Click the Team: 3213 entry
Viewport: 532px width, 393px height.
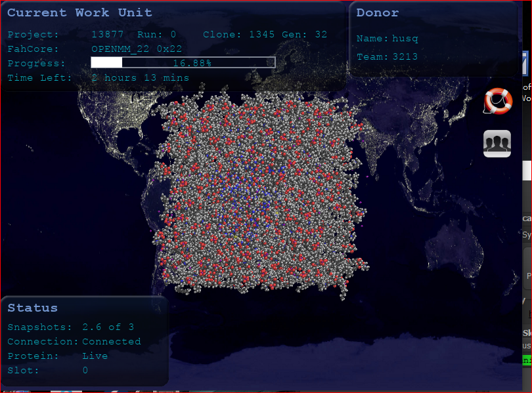[387, 56]
